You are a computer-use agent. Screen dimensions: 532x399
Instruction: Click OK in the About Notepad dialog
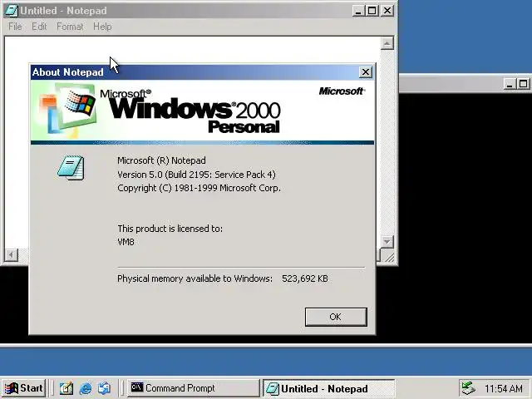tap(336, 317)
